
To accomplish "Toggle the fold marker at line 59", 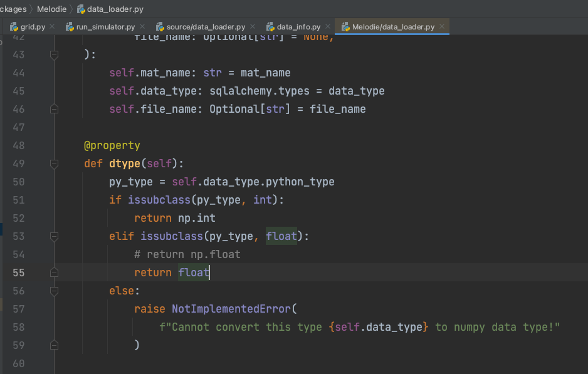I will click(x=54, y=345).
